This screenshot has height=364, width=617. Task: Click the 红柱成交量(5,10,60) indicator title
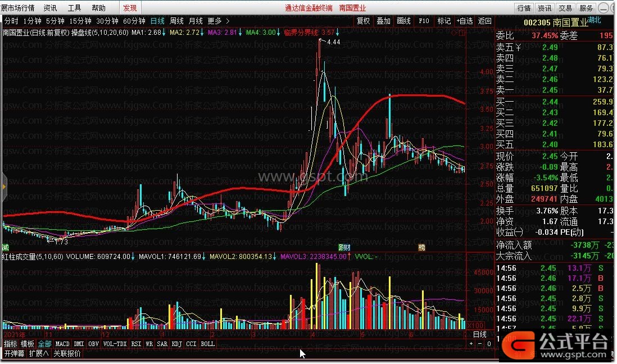tap(32, 257)
